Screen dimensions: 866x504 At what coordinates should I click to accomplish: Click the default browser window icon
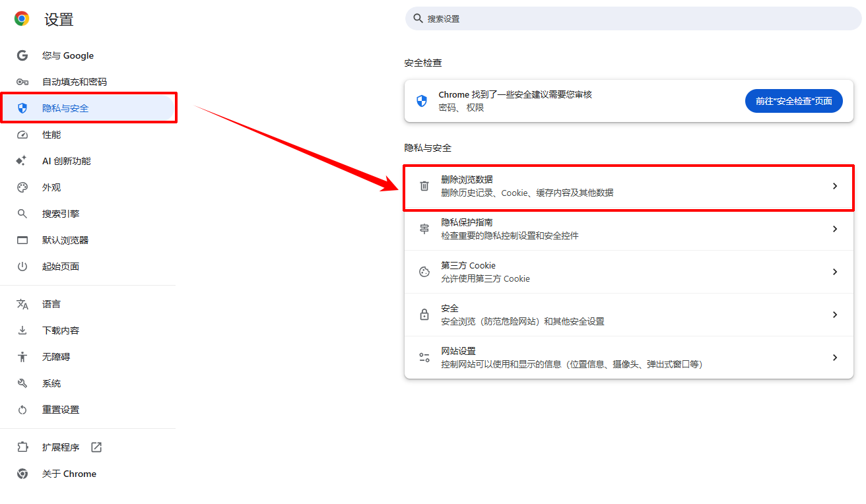click(x=22, y=240)
